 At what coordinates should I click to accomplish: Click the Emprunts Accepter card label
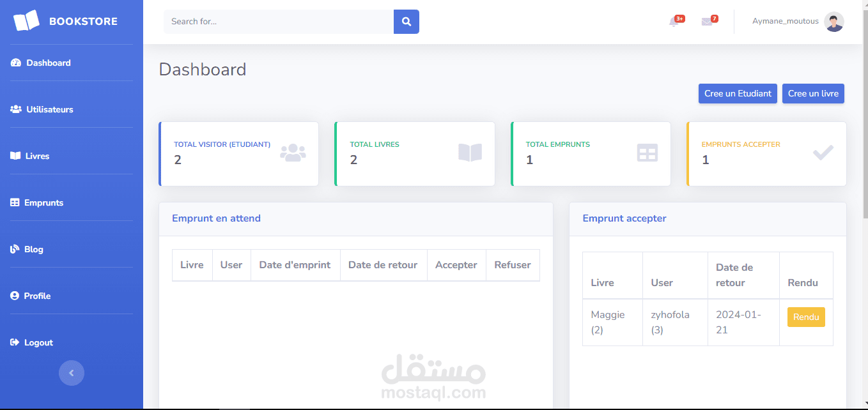741,144
